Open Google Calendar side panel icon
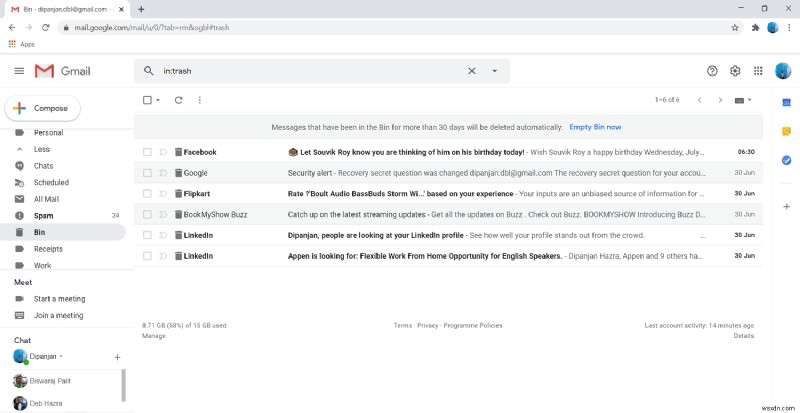Screen dimensions: 800x413 [786, 103]
